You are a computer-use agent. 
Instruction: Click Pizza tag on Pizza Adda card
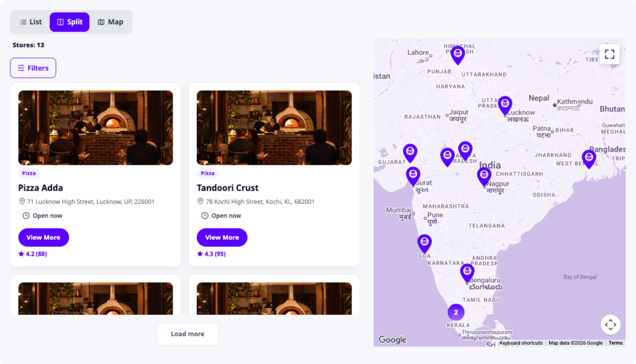(29, 173)
